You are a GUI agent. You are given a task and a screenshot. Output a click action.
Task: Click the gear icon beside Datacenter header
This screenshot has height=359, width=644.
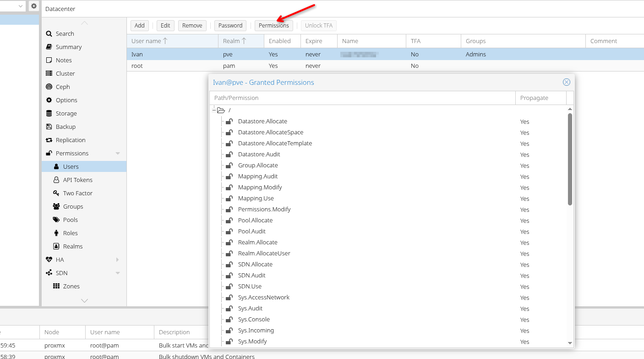[x=34, y=6]
